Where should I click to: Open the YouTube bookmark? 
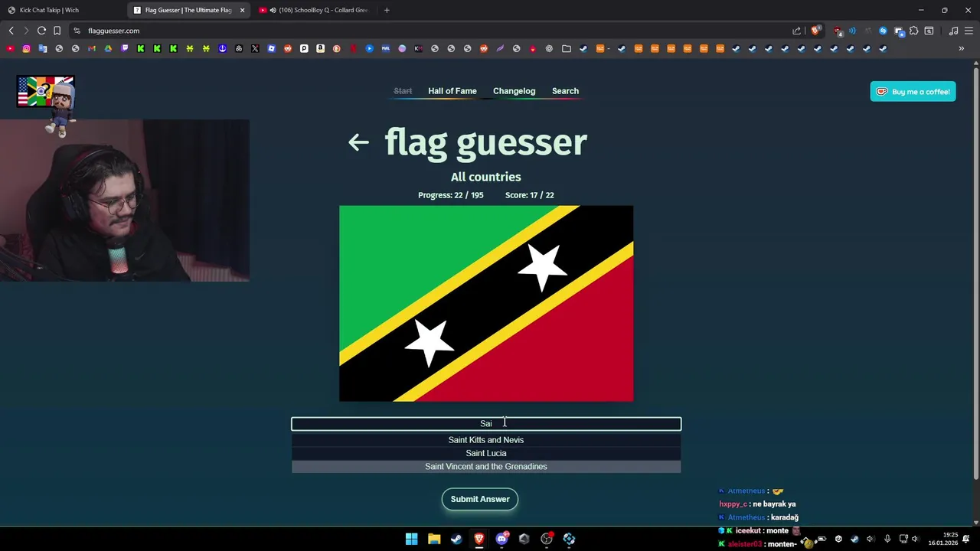pyautogui.click(x=10, y=48)
